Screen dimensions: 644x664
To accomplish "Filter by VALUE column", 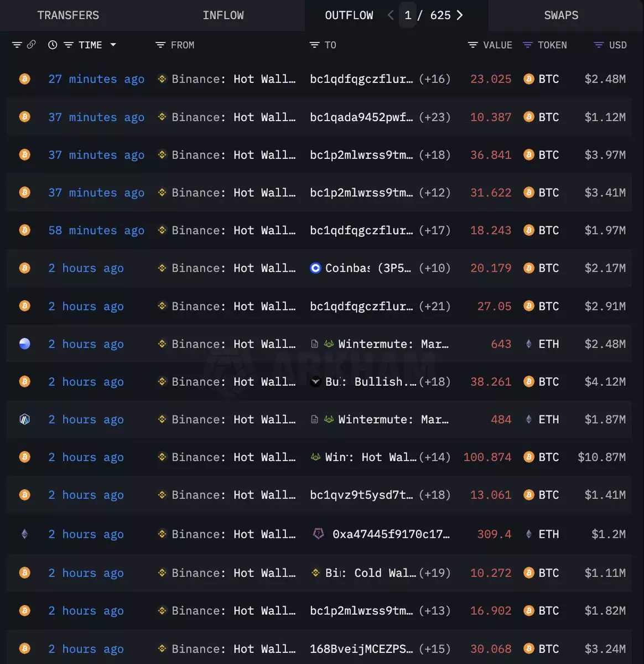I will point(473,45).
